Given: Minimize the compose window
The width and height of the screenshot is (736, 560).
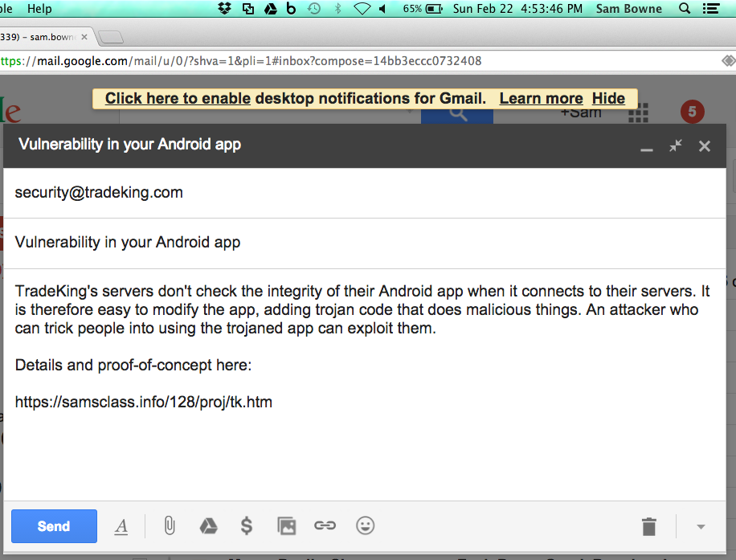Looking at the screenshot, I should point(646,149).
